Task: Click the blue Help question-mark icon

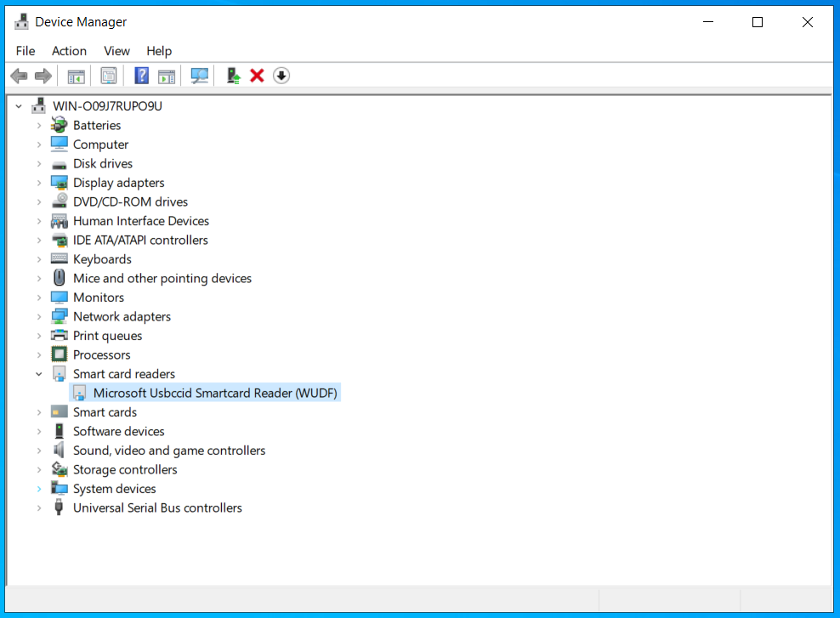Action: [141, 76]
